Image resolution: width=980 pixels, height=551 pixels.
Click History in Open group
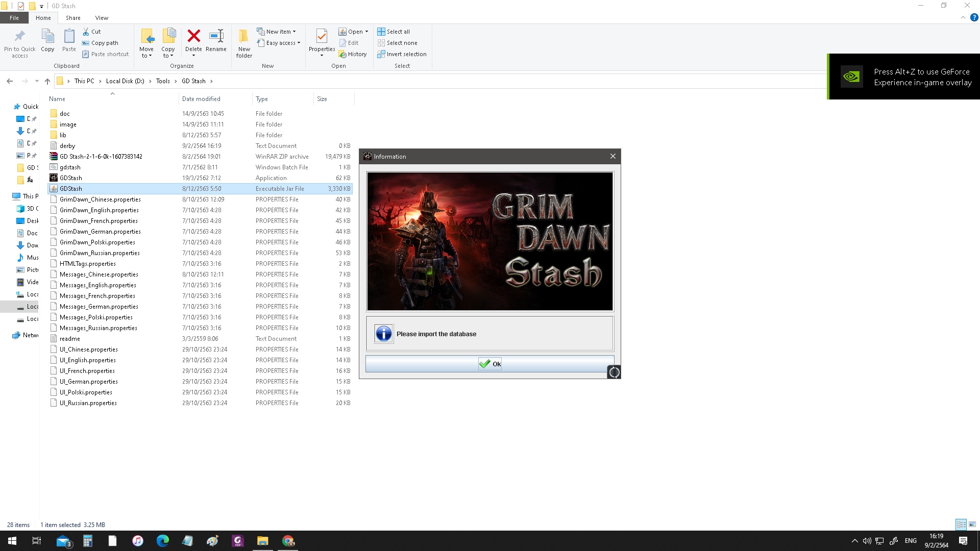(353, 54)
